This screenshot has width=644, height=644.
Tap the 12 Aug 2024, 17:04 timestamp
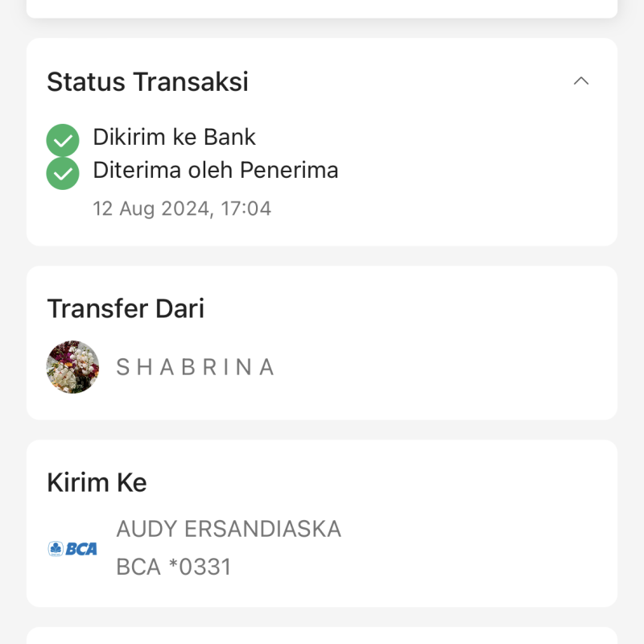182,208
